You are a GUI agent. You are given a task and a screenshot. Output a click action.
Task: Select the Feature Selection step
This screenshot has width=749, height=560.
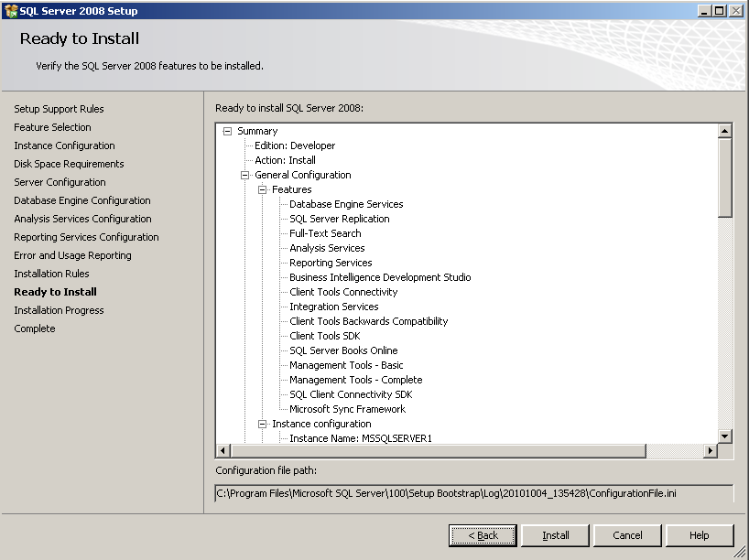coord(52,127)
